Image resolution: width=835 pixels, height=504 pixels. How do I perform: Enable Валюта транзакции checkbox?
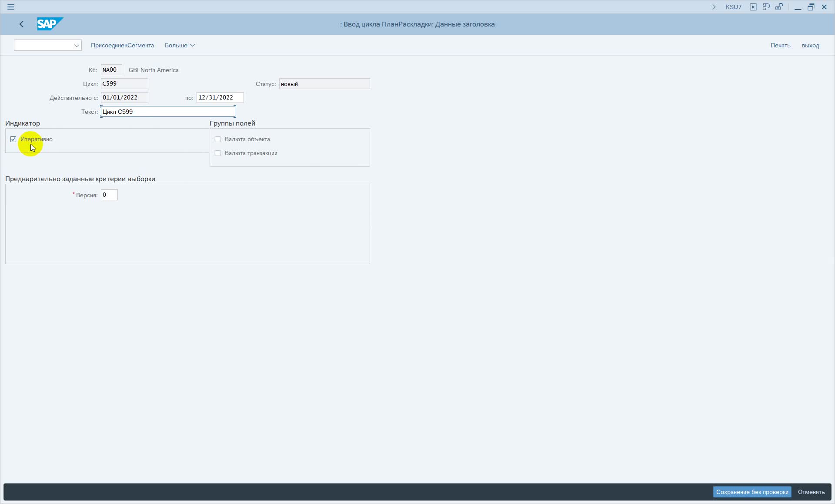tap(218, 153)
